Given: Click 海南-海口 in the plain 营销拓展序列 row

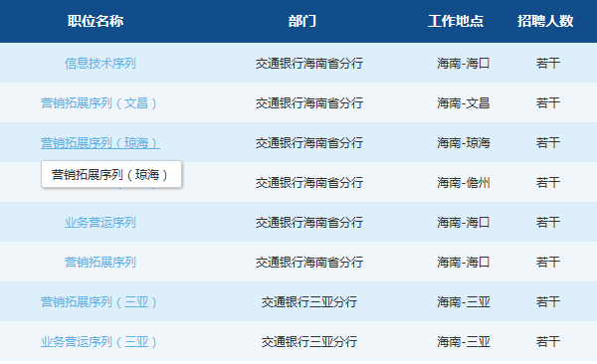Looking at the screenshot, I should tap(464, 263).
